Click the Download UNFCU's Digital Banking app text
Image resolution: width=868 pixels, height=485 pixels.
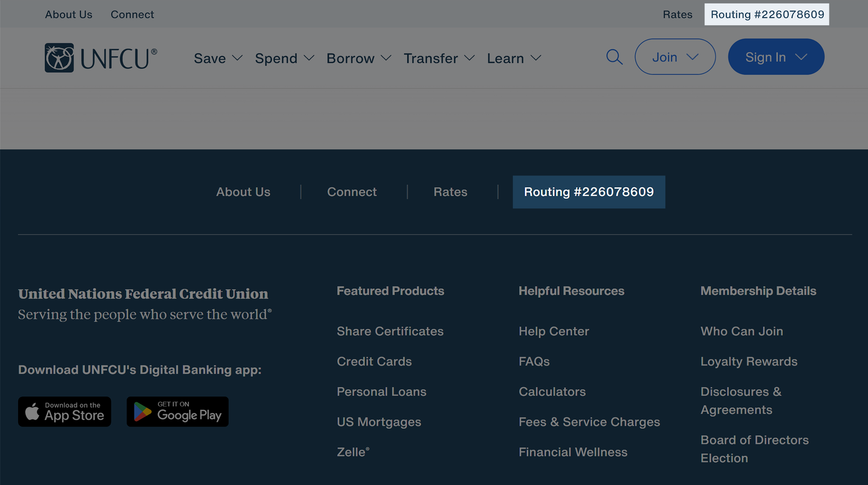[140, 370]
